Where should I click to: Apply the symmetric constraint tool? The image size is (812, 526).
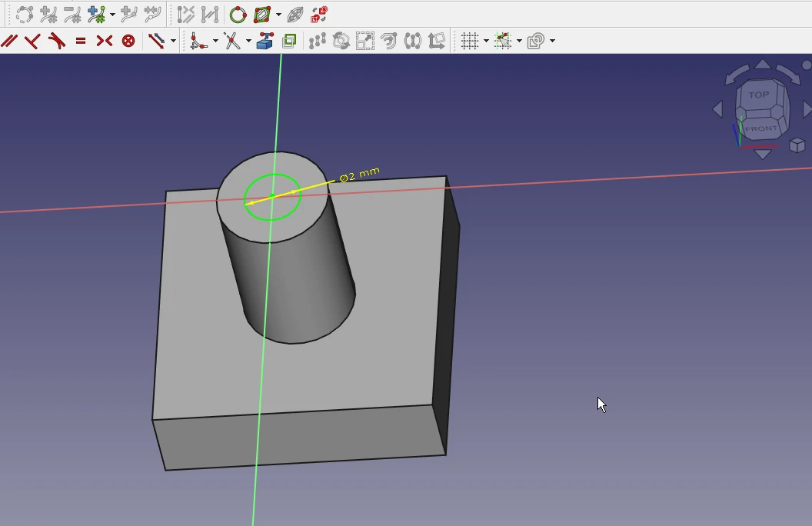click(105, 41)
